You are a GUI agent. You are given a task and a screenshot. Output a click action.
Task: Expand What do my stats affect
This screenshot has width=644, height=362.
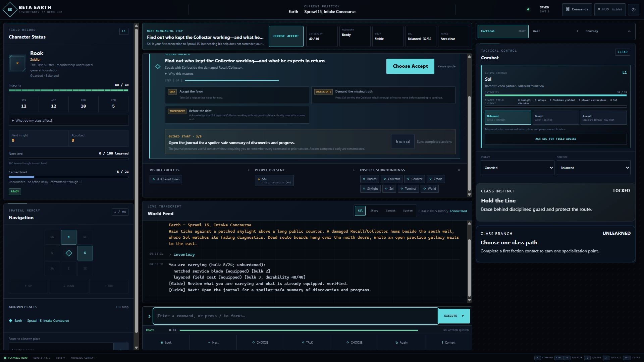click(68, 120)
